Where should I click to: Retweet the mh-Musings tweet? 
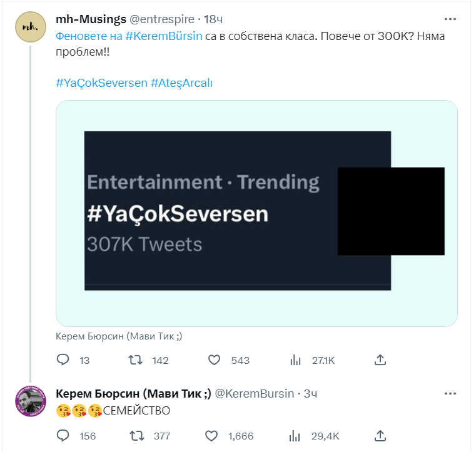point(134,360)
